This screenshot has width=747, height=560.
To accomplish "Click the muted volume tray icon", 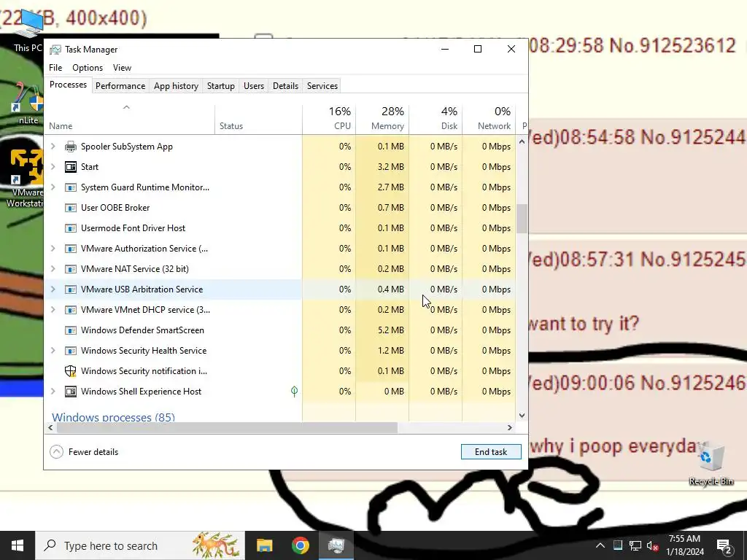I will click(x=652, y=545).
